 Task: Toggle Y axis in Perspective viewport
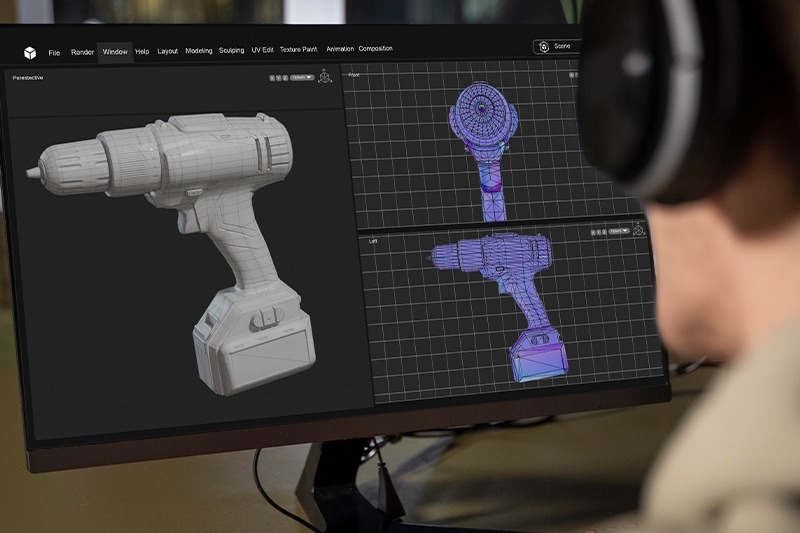(279, 78)
